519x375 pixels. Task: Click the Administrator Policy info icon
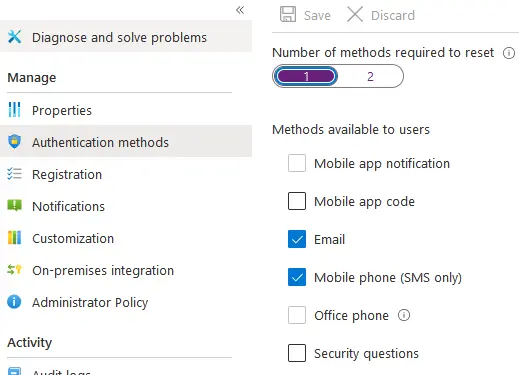click(14, 302)
